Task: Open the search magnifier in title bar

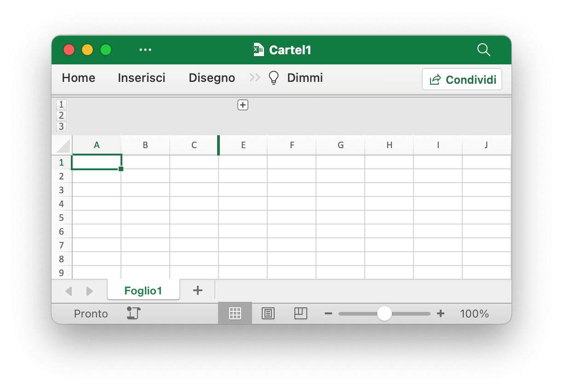Action: [x=484, y=50]
